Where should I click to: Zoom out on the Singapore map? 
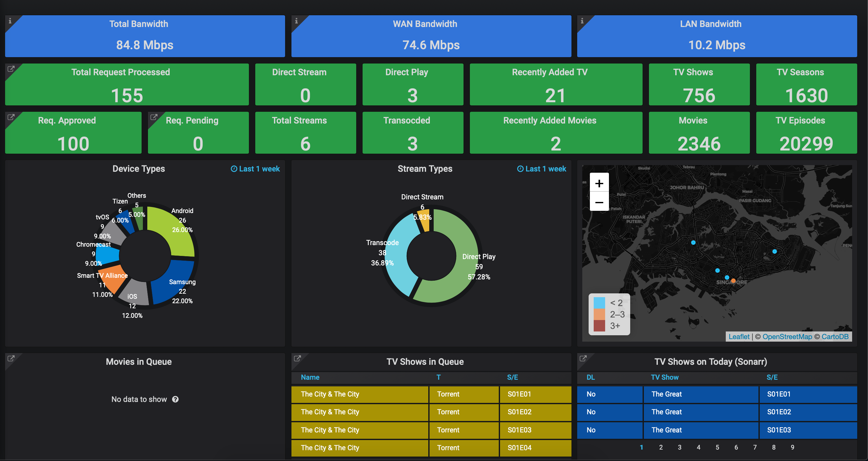pos(599,202)
